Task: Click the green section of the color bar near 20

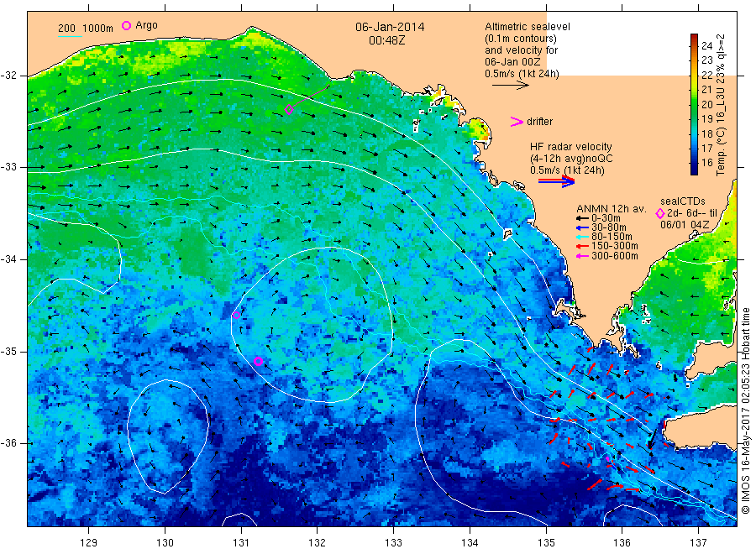Action: tap(694, 104)
